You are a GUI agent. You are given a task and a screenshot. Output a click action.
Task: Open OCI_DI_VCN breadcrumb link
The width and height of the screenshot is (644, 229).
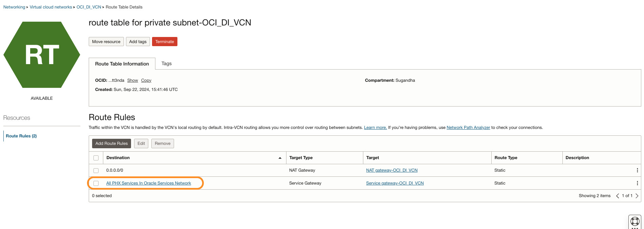click(x=89, y=7)
